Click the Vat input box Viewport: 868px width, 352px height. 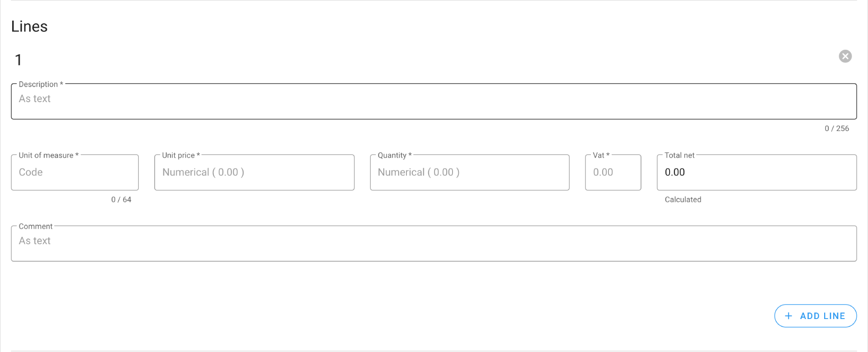[613, 173]
